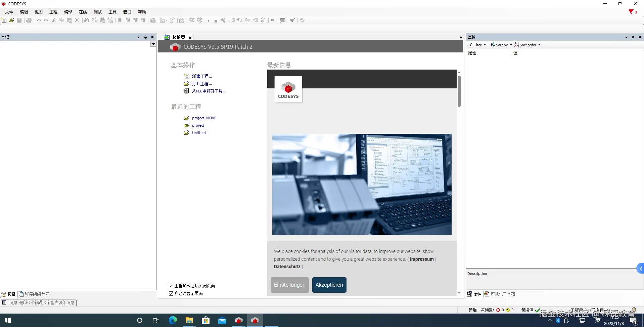The height and width of the screenshot is (327, 644).
Task: Click the blue side-panel arrow at right edge
Action: point(640,268)
